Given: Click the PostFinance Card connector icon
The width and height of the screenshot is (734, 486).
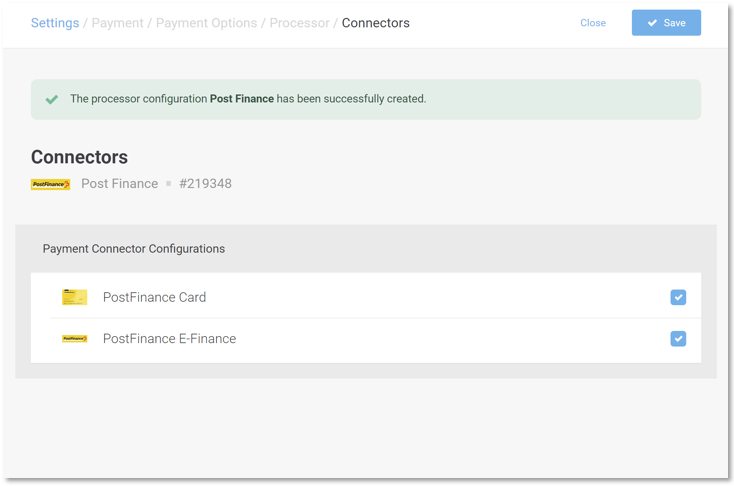Looking at the screenshot, I should (74, 297).
